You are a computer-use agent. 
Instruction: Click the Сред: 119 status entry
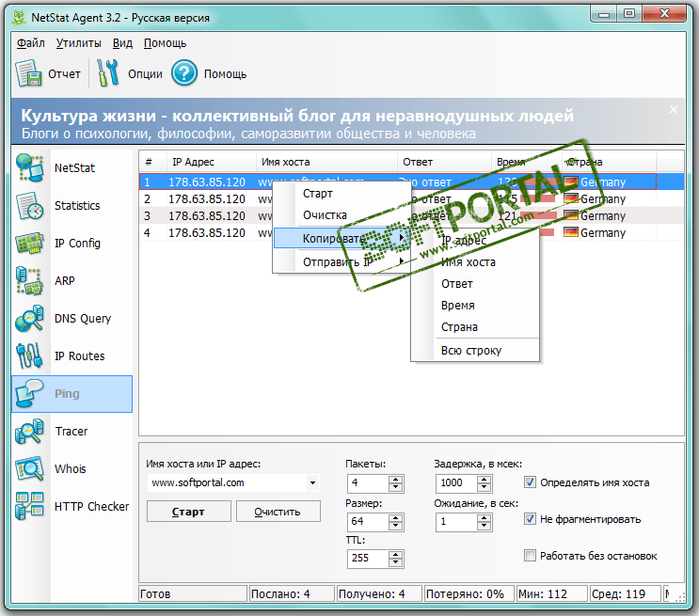click(x=625, y=593)
